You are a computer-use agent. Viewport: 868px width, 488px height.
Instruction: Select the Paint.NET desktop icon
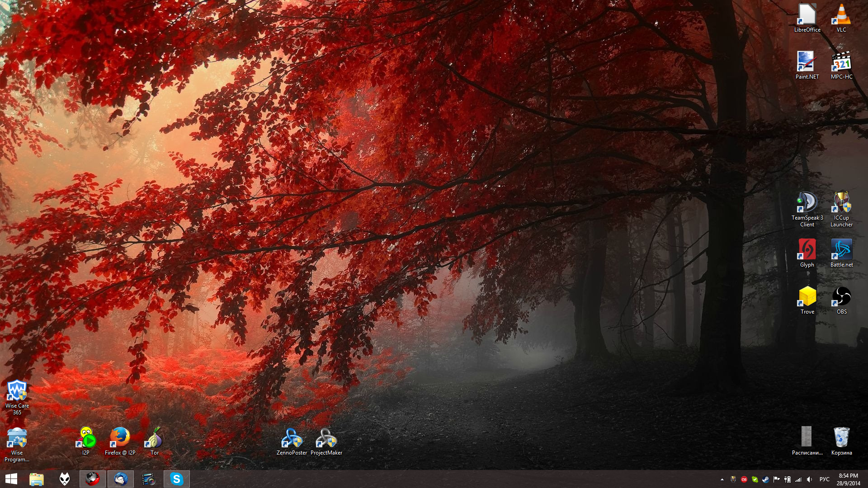pos(807,62)
